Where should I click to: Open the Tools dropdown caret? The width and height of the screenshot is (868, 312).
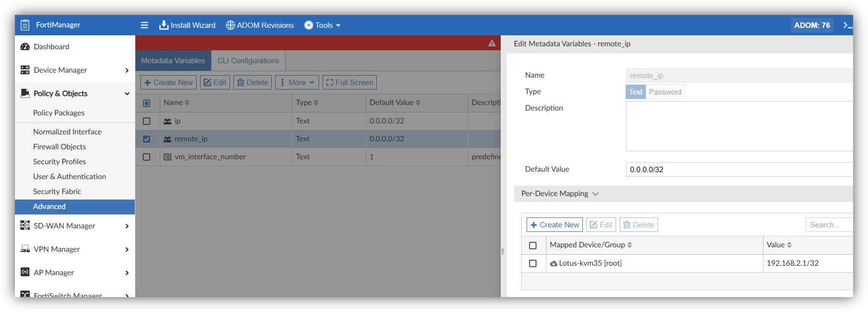338,25
